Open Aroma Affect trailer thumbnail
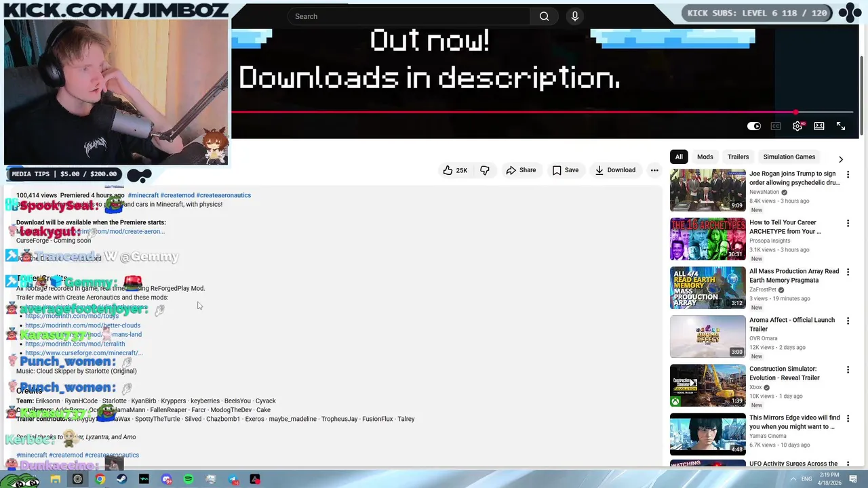 707,336
